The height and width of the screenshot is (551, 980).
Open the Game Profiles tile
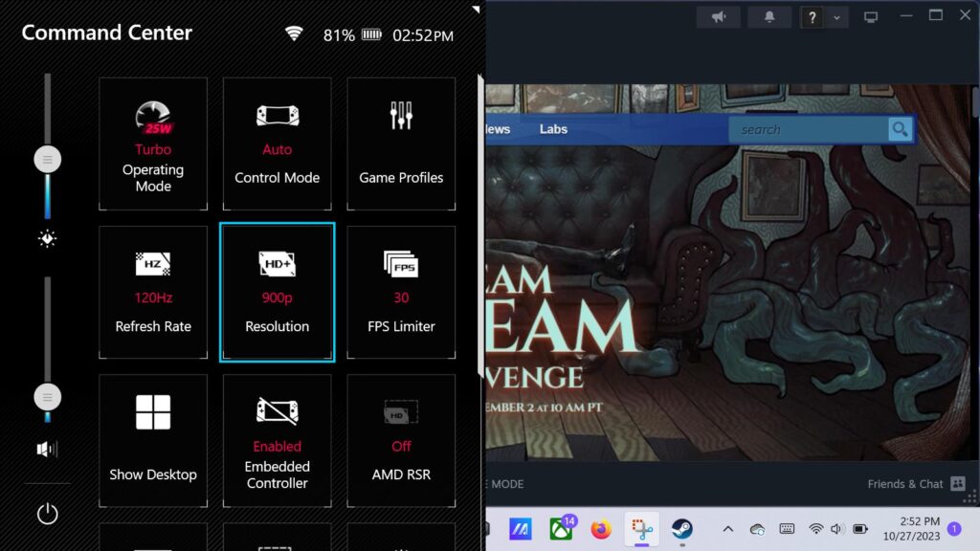coord(401,143)
